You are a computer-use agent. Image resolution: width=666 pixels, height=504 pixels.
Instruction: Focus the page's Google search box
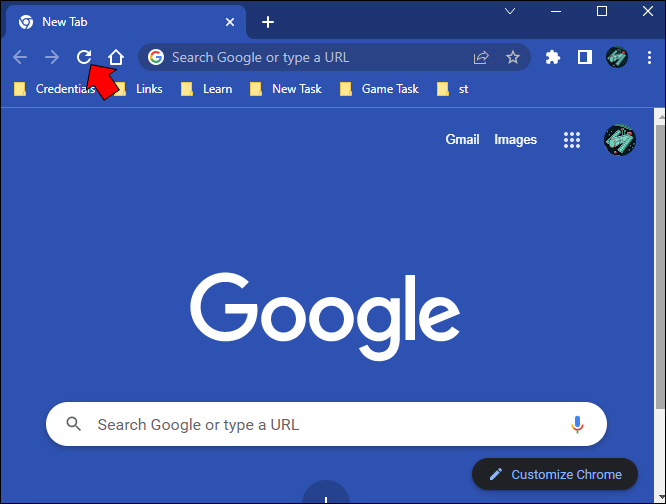pos(326,424)
